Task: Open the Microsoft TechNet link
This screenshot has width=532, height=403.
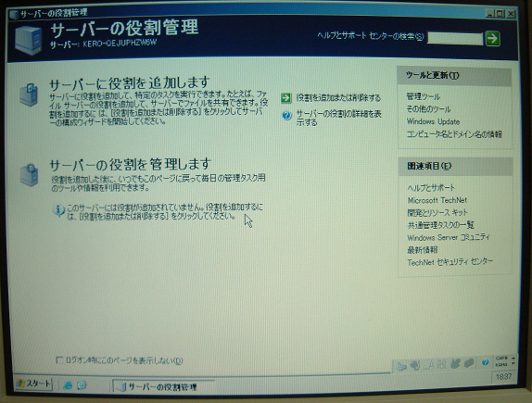Action: click(437, 200)
